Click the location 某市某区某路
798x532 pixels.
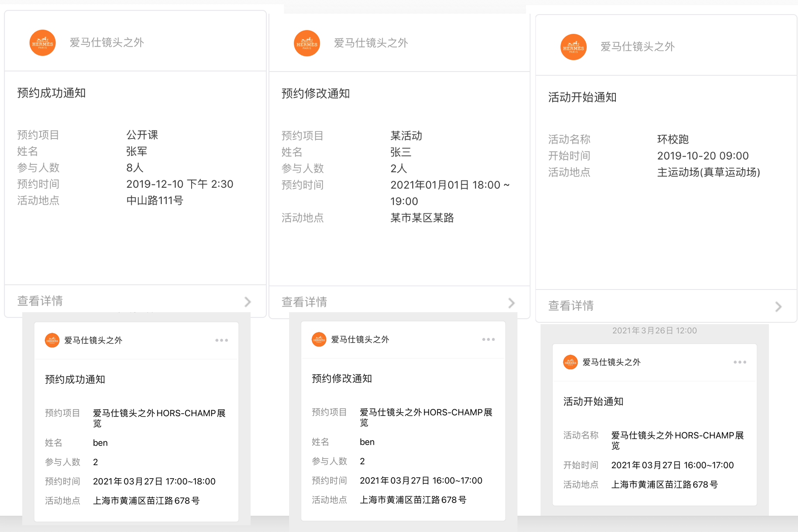[422, 218]
